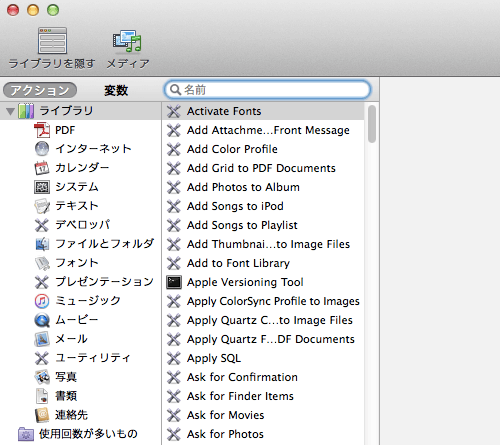
Task: Click the search magnifier icon
Action: (x=175, y=89)
